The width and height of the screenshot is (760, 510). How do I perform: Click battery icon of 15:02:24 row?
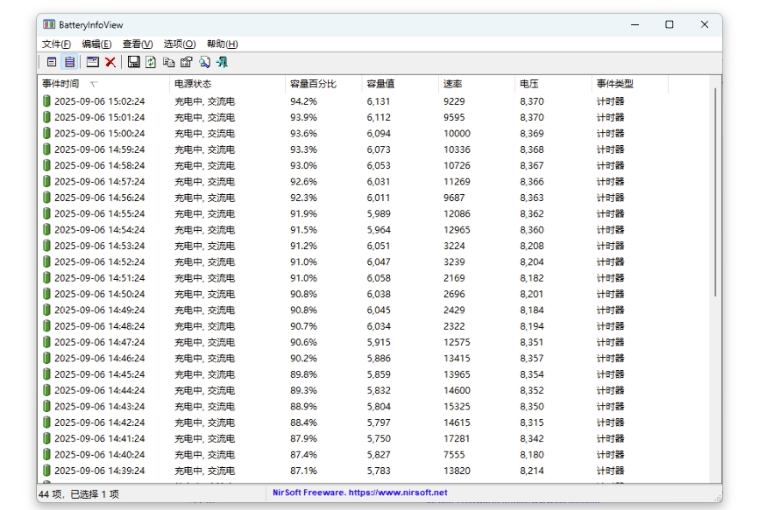[47, 101]
